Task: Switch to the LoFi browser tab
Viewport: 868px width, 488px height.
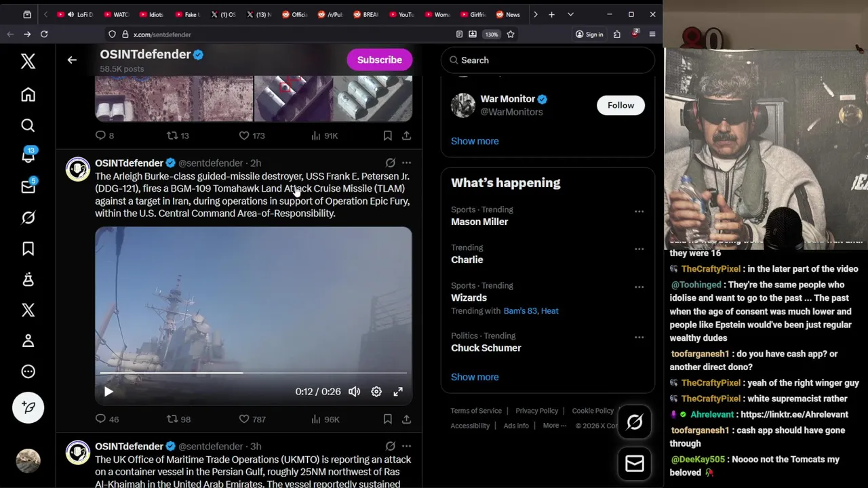Action: tap(75, 14)
